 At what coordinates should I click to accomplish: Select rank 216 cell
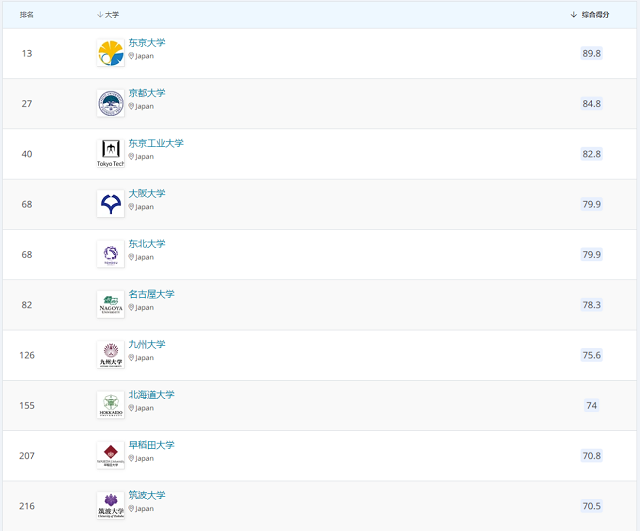point(27,506)
